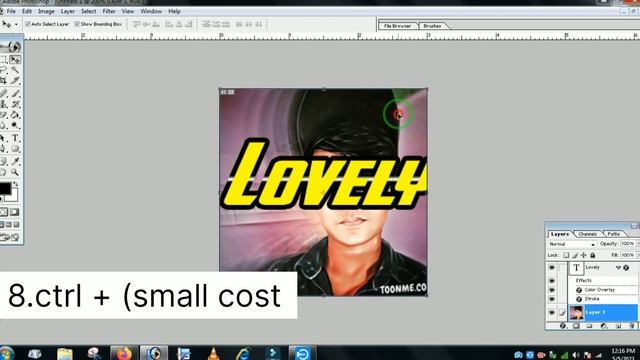Hide Effects of Lovely layer
This screenshot has height=360, width=640.
[x=552, y=280]
